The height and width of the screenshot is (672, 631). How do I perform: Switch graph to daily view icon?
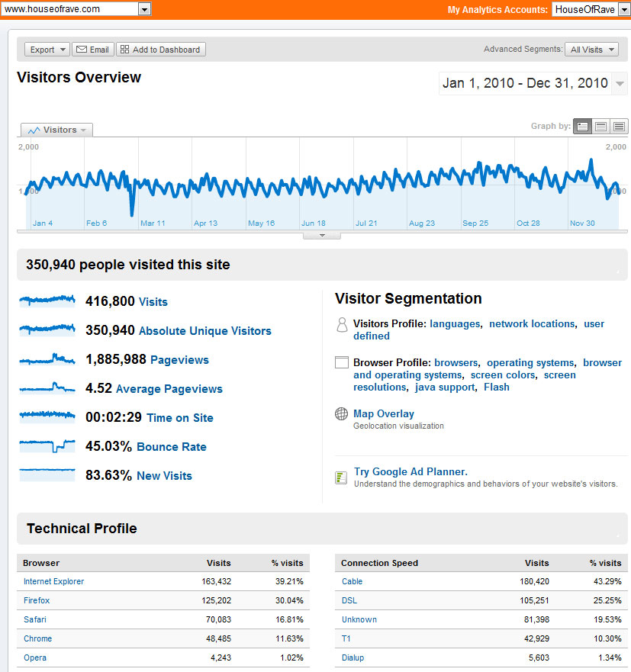click(x=583, y=127)
